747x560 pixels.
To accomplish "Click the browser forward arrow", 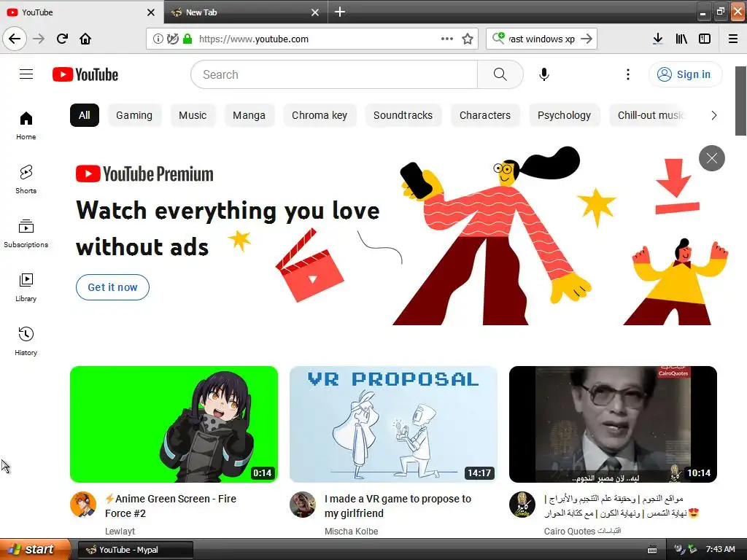I will click(39, 39).
